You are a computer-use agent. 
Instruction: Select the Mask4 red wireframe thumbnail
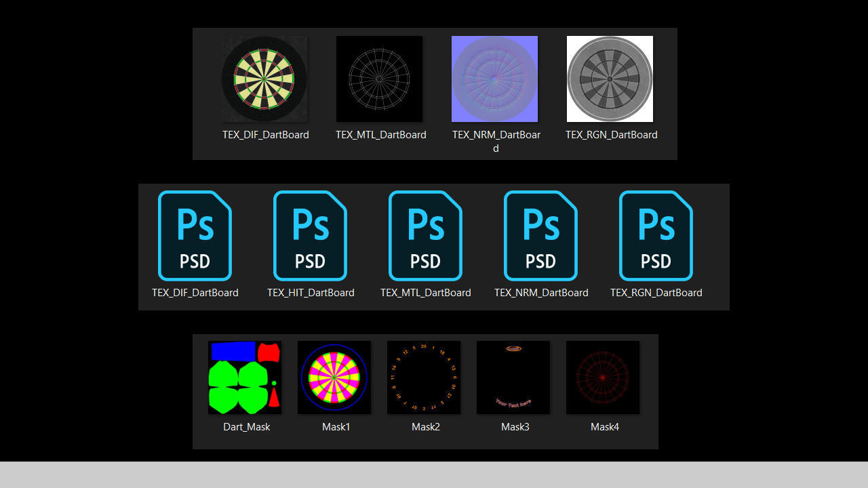(603, 378)
